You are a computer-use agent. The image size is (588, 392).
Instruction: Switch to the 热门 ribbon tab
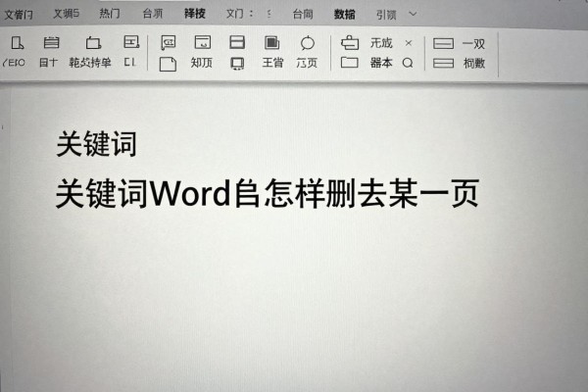[x=110, y=14]
